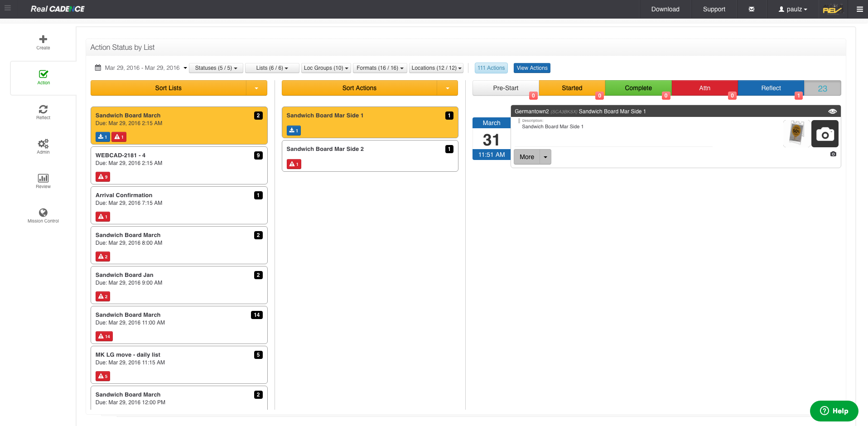This screenshot has width=868, height=426.
Task: Open the Download menu item
Action: point(665,9)
